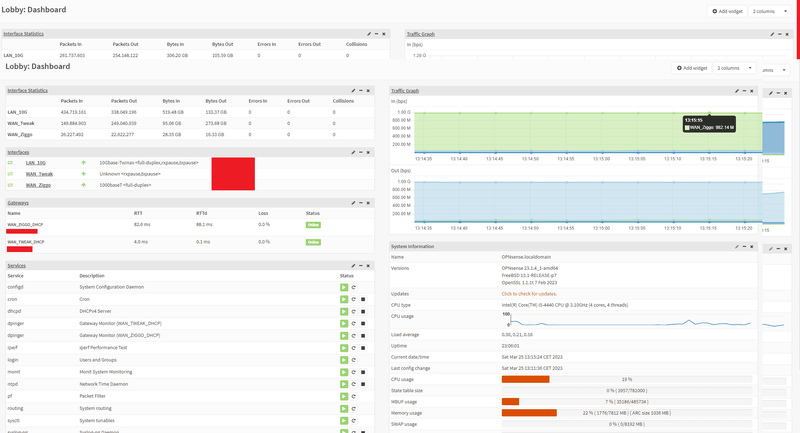Screen dimensions: 800x433
Task: Click green up arrow next to LAN_10G interface
Action: click(83, 163)
